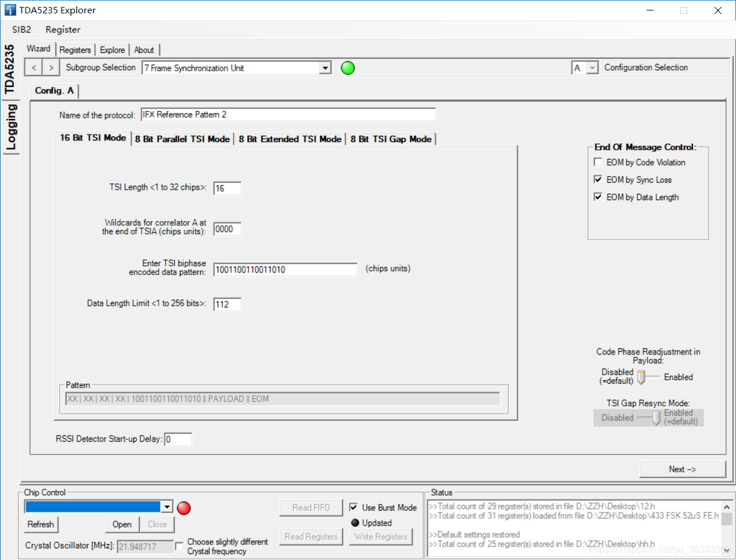Click the Pattern display field

282,399
